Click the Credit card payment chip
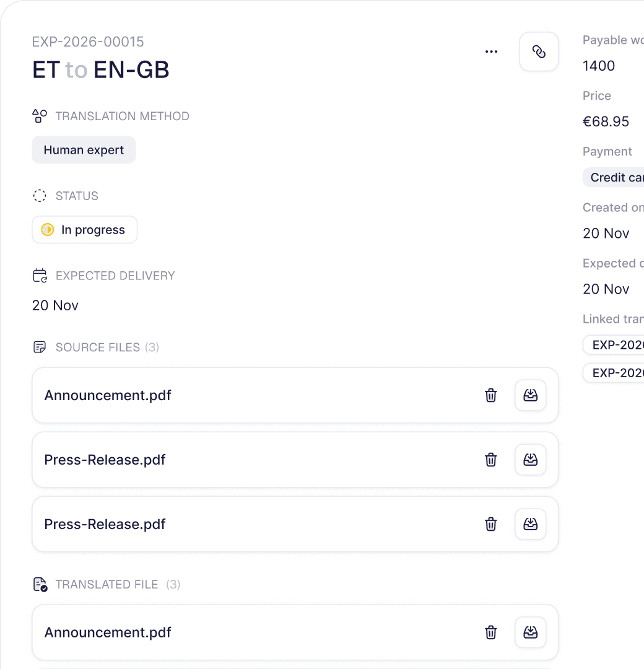This screenshot has height=669, width=644. 614,178
